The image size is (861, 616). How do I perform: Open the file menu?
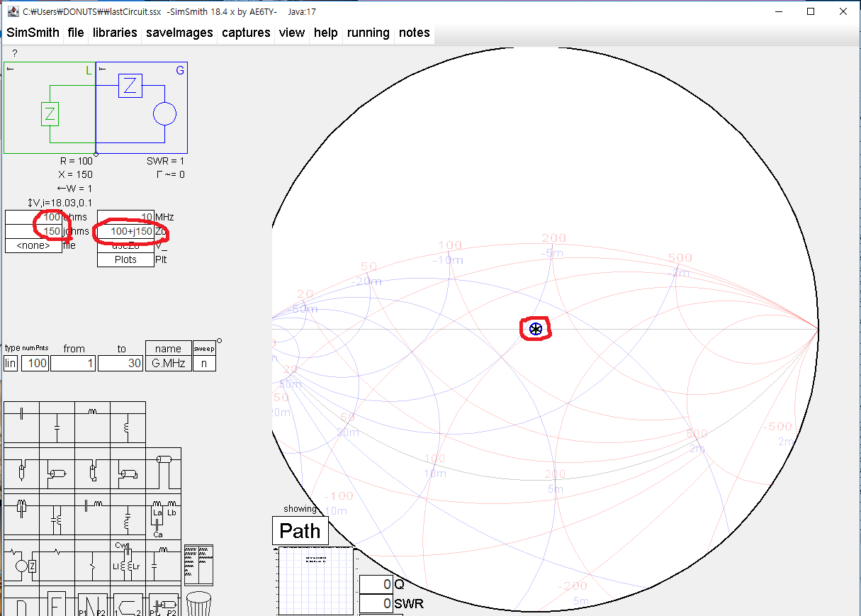(x=76, y=33)
